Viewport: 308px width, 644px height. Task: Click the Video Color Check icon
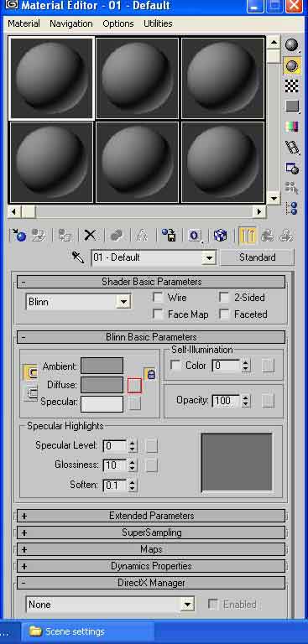(292, 127)
